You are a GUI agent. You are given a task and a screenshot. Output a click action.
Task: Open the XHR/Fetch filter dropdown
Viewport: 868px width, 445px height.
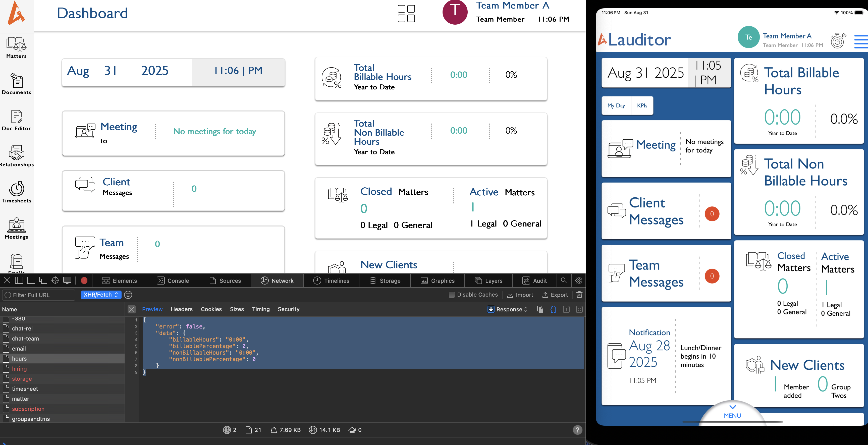click(101, 294)
